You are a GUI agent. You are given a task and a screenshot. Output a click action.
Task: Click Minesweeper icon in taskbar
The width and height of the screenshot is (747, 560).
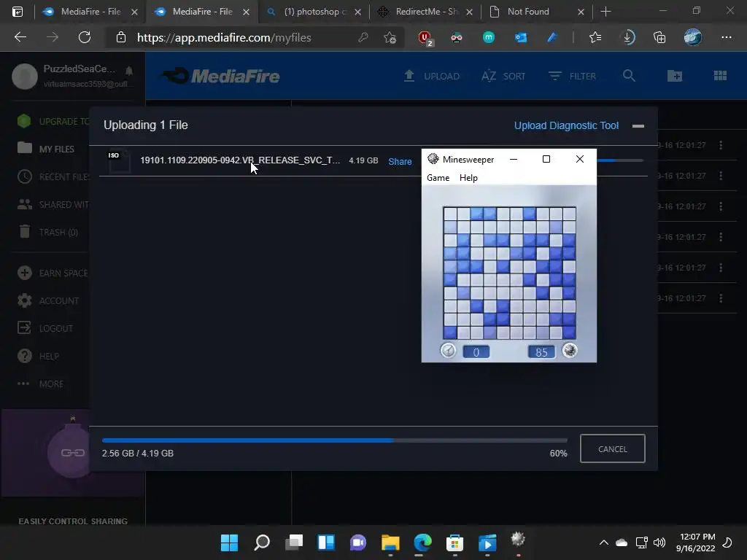coord(518,540)
